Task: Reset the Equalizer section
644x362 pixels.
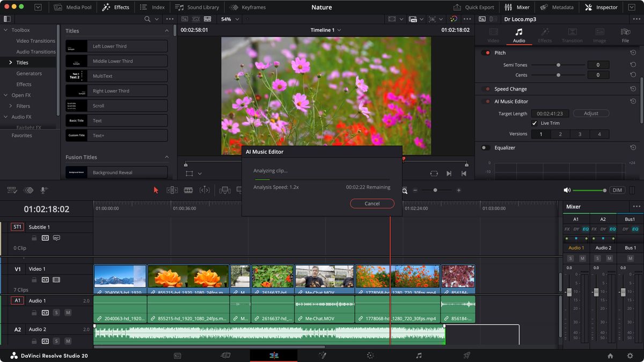Action: pos(633,147)
